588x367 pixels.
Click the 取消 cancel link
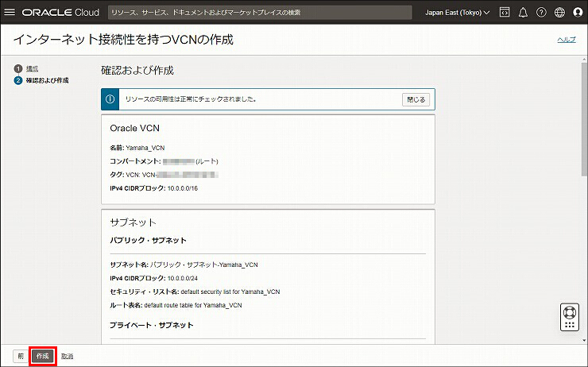(67, 356)
